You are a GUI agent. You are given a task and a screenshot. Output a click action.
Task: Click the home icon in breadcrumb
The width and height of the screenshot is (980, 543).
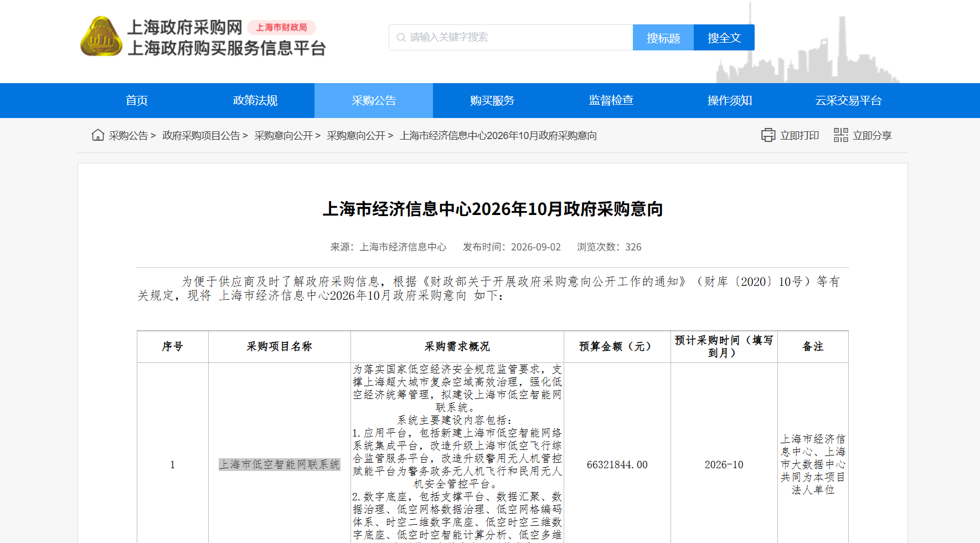(98, 135)
